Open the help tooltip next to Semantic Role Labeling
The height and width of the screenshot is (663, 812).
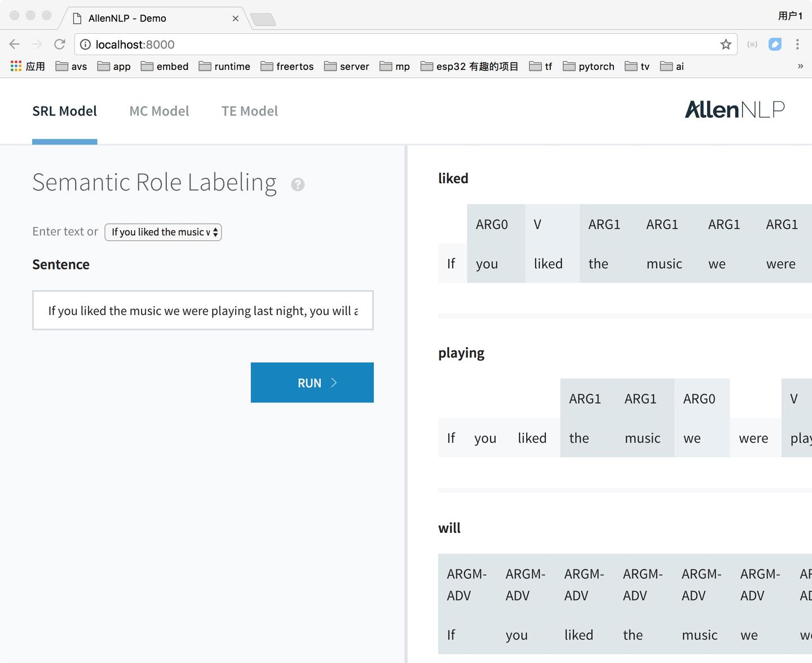[298, 184]
